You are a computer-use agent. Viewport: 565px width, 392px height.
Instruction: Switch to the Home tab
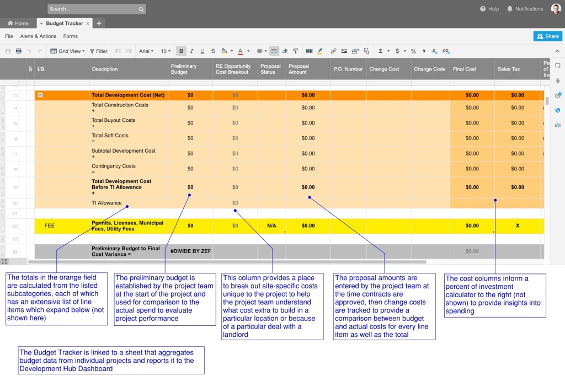tap(18, 23)
